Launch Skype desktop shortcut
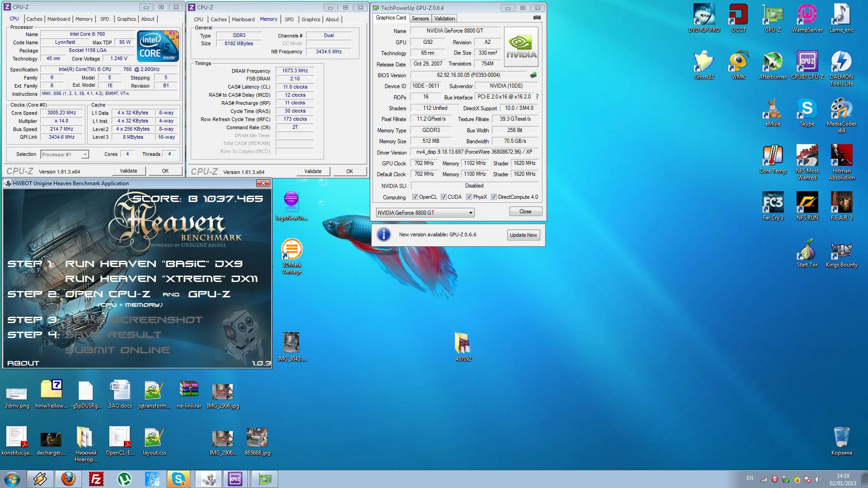This screenshot has width=868, height=488. click(807, 112)
